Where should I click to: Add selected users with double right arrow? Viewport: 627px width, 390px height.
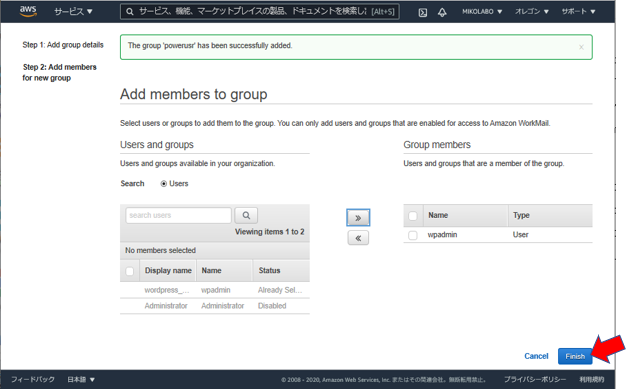(x=358, y=218)
